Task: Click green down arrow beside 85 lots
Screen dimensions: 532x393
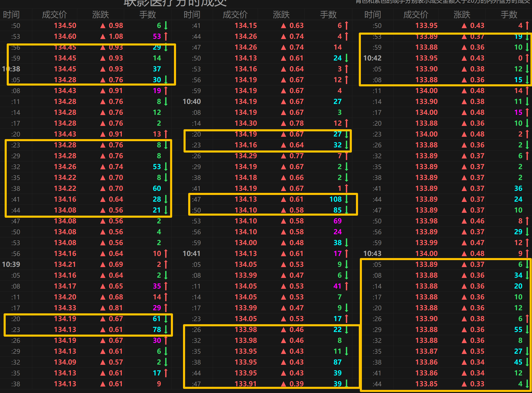Action: coord(347,210)
